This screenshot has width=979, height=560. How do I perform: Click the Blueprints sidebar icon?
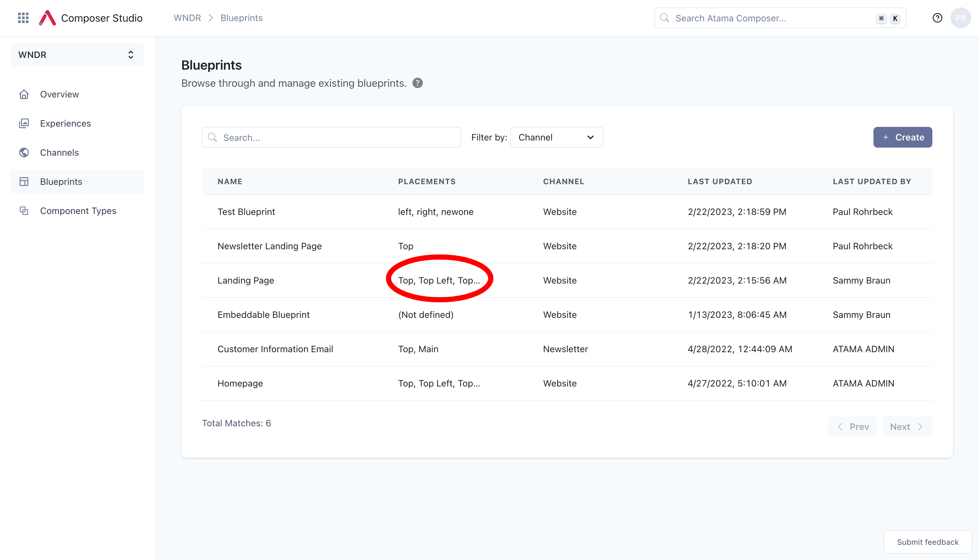click(x=24, y=182)
